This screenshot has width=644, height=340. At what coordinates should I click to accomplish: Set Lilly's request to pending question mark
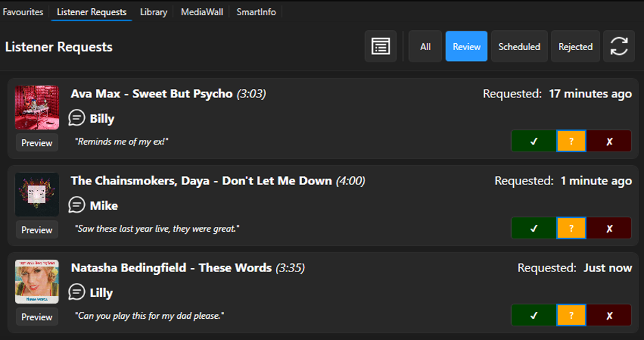pyautogui.click(x=571, y=315)
